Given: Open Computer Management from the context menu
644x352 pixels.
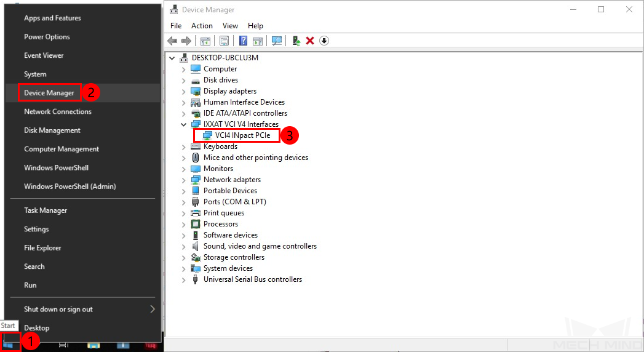Looking at the screenshot, I should pos(61,149).
